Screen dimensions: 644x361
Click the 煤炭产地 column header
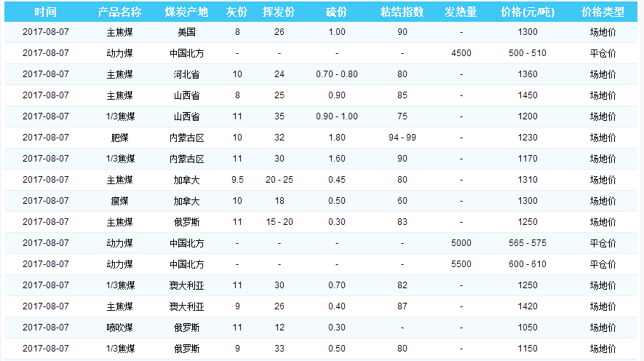[x=186, y=12]
